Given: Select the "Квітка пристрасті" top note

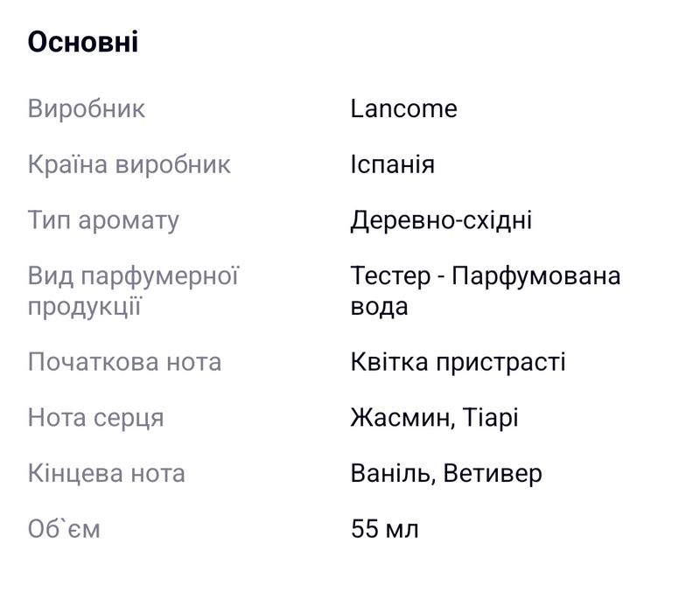Looking at the screenshot, I should coord(458,362).
